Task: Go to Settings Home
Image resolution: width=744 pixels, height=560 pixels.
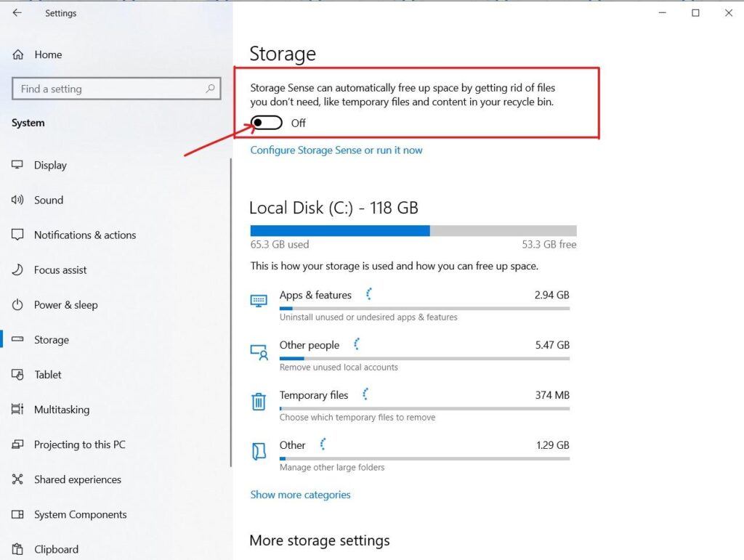Action: (x=116, y=54)
